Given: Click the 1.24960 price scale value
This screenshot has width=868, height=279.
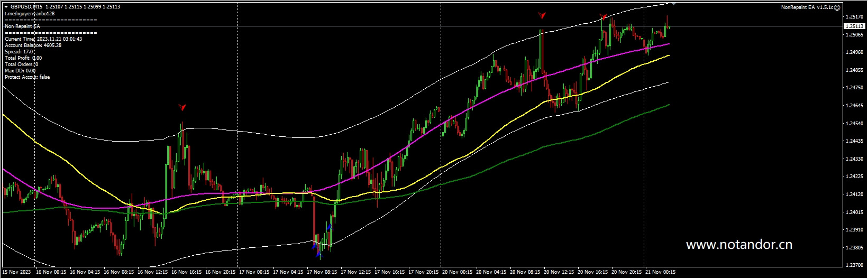Looking at the screenshot, I should [x=855, y=52].
